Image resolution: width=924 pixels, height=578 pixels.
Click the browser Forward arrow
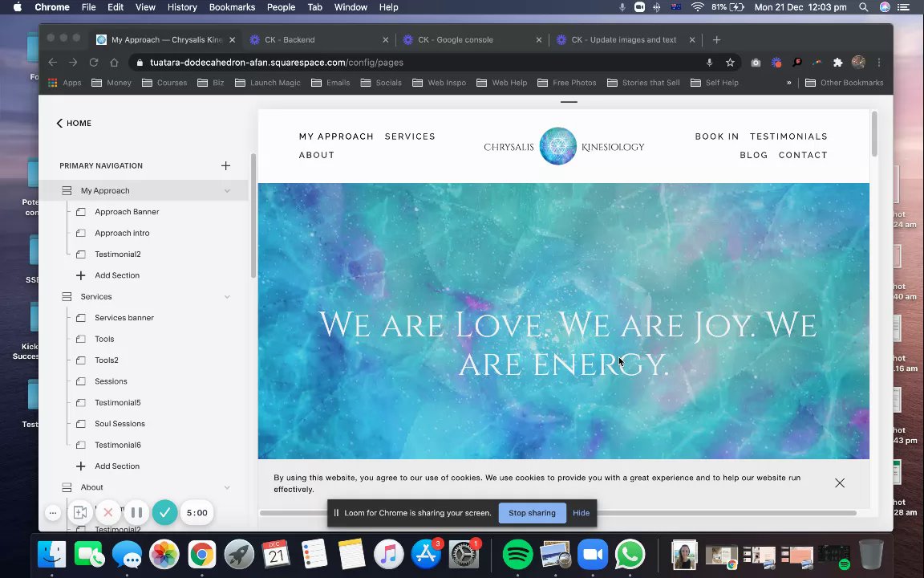pyautogui.click(x=73, y=63)
